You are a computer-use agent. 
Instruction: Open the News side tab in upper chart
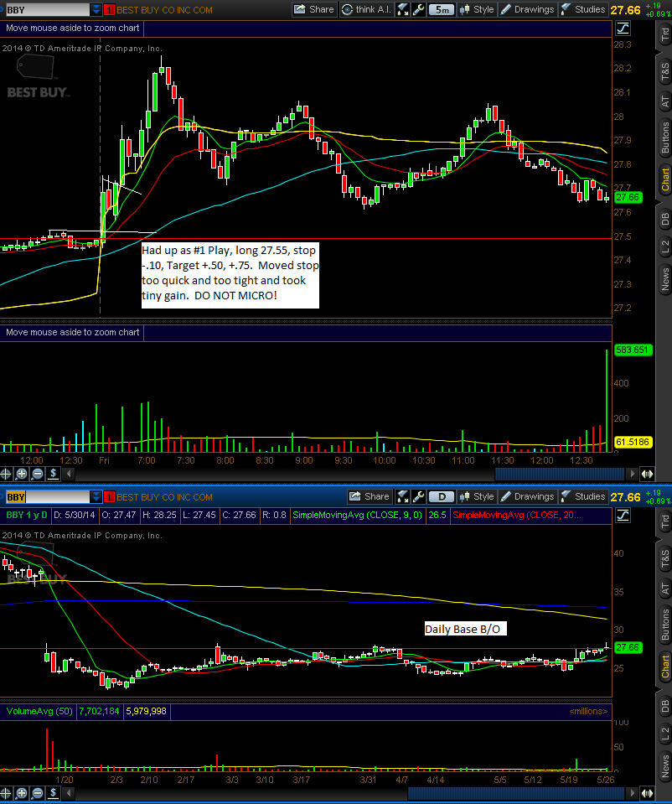tap(664, 279)
